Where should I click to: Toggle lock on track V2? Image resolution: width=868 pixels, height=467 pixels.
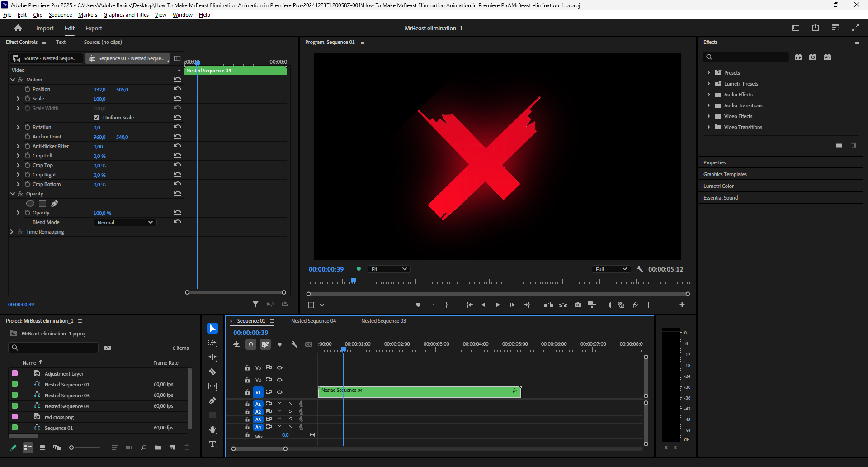[x=247, y=380]
